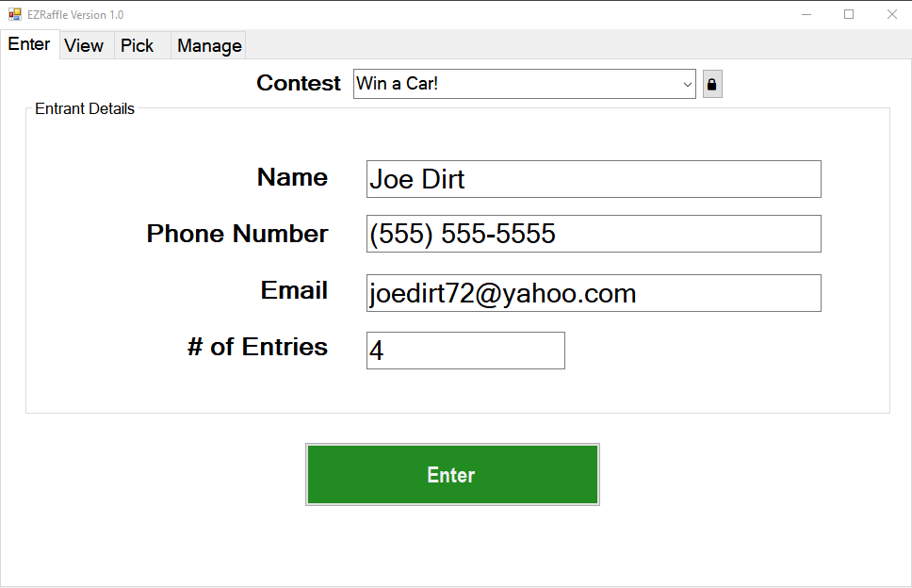This screenshot has height=588, width=912.
Task: Click the green Enter button
Action: (x=452, y=475)
